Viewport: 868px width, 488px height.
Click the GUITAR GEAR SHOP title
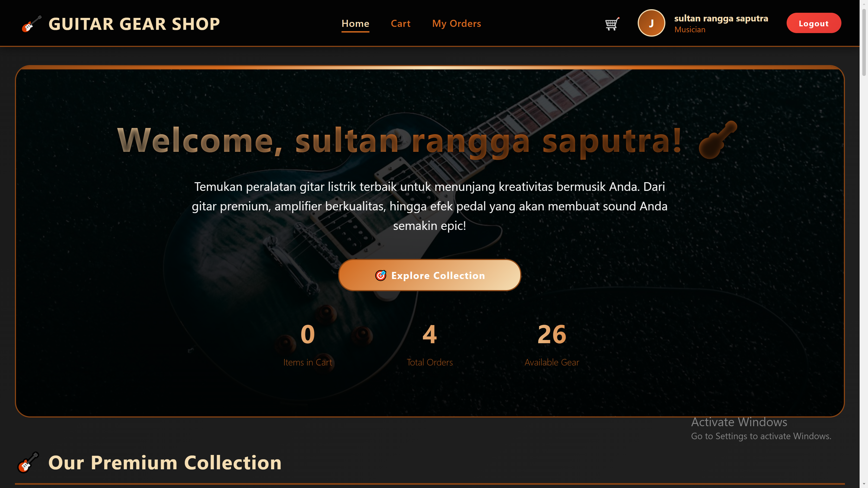click(134, 24)
